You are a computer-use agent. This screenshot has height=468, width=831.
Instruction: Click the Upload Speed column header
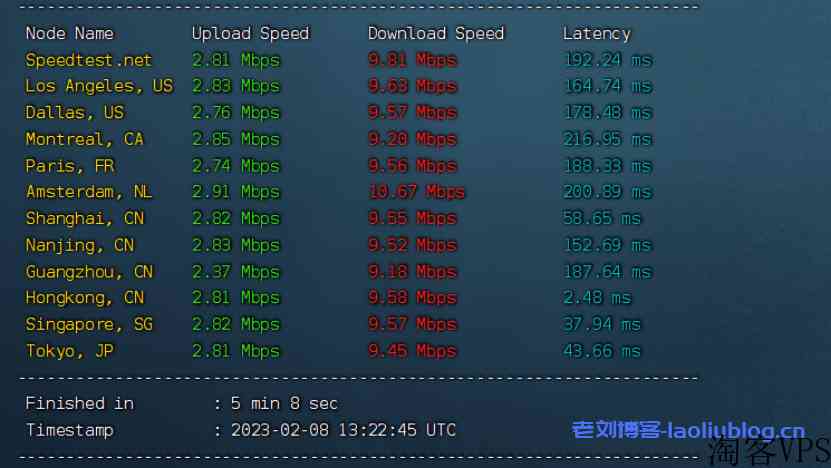pyautogui.click(x=250, y=33)
